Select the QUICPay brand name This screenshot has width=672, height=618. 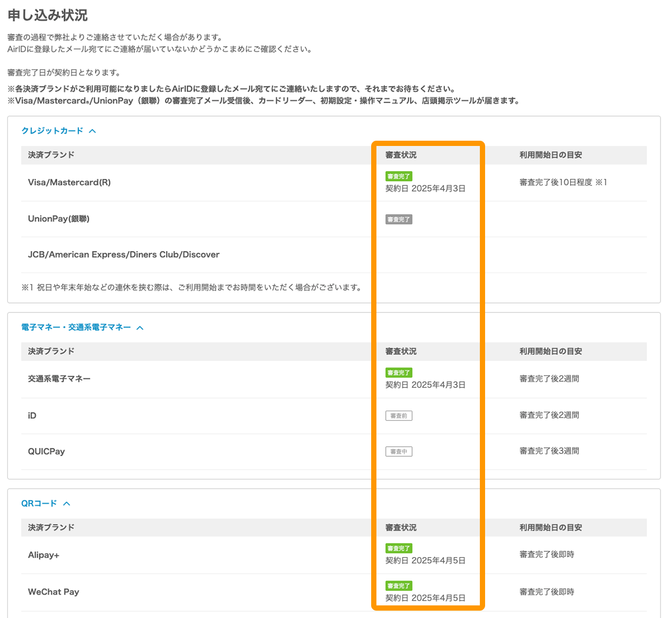click(46, 452)
